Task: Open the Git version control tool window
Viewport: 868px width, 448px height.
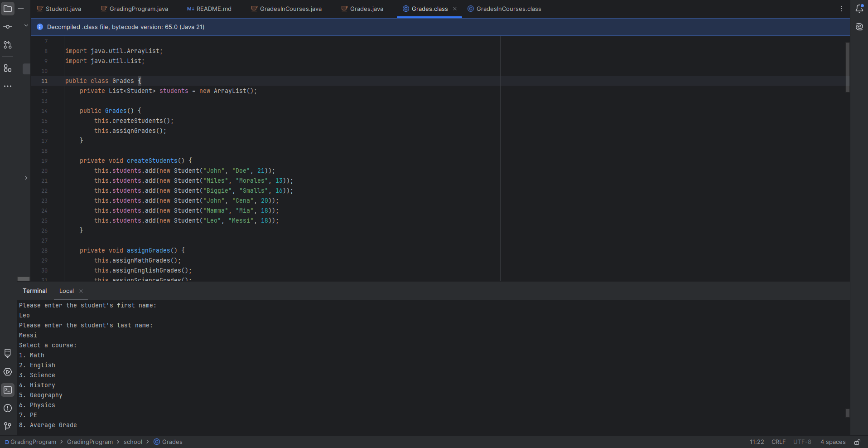Action: pos(8,426)
